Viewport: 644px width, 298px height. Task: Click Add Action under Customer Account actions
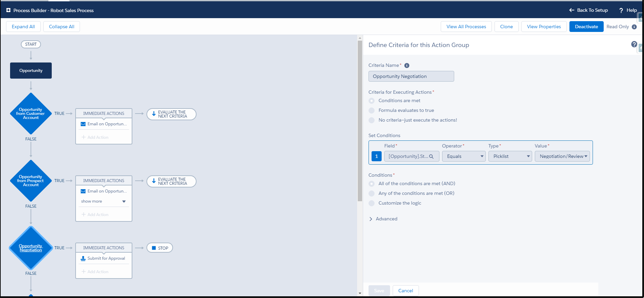pyautogui.click(x=95, y=137)
